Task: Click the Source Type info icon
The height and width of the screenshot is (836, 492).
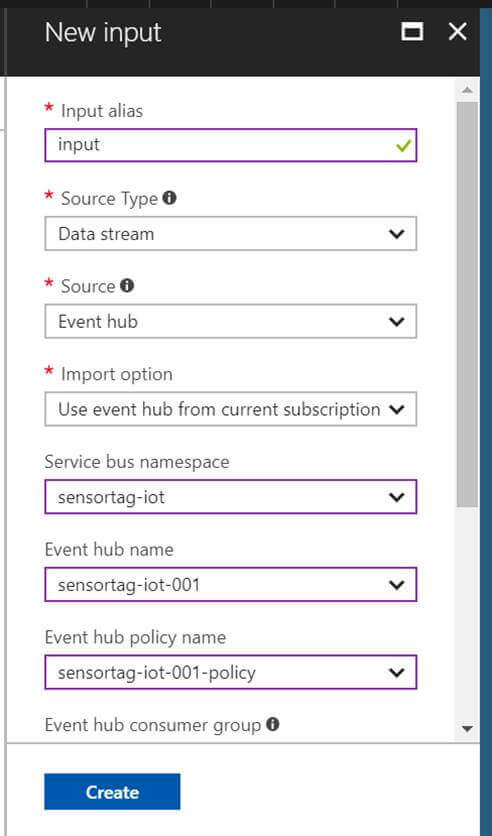Action: (x=170, y=198)
